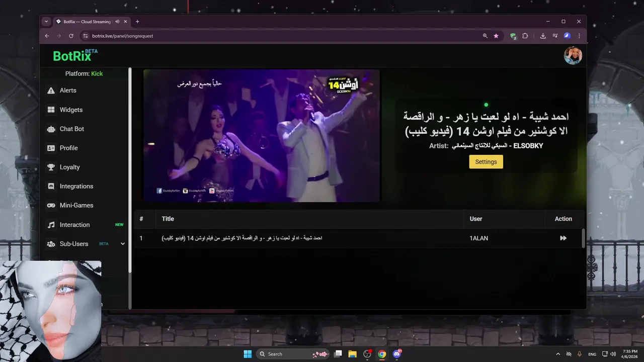Open the user avatar menu
644x362 pixels.
pyautogui.click(x=573, y=56)
